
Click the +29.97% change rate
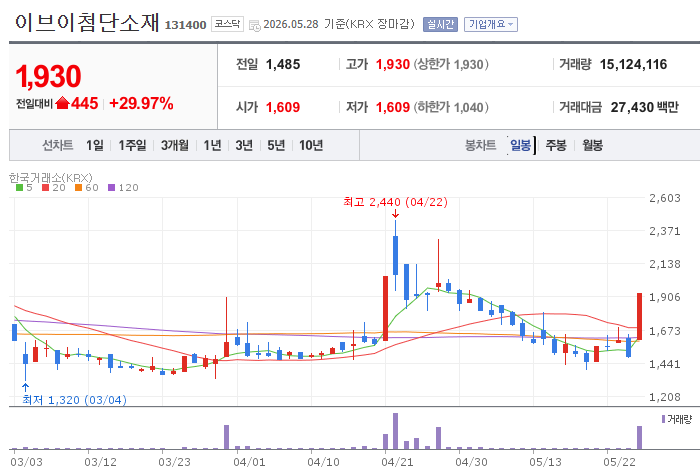coord(141,103)
